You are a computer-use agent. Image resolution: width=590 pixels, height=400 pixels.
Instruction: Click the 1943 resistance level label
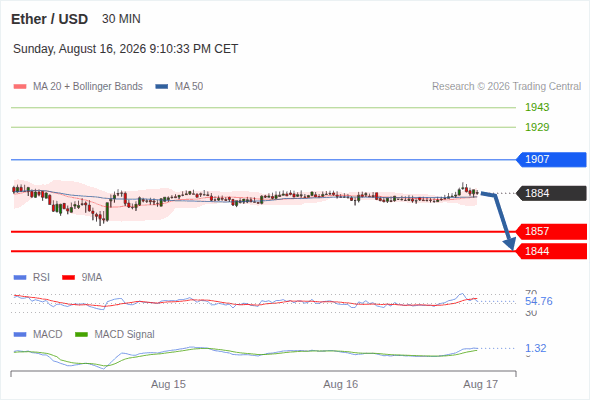[x=537, y=107]
